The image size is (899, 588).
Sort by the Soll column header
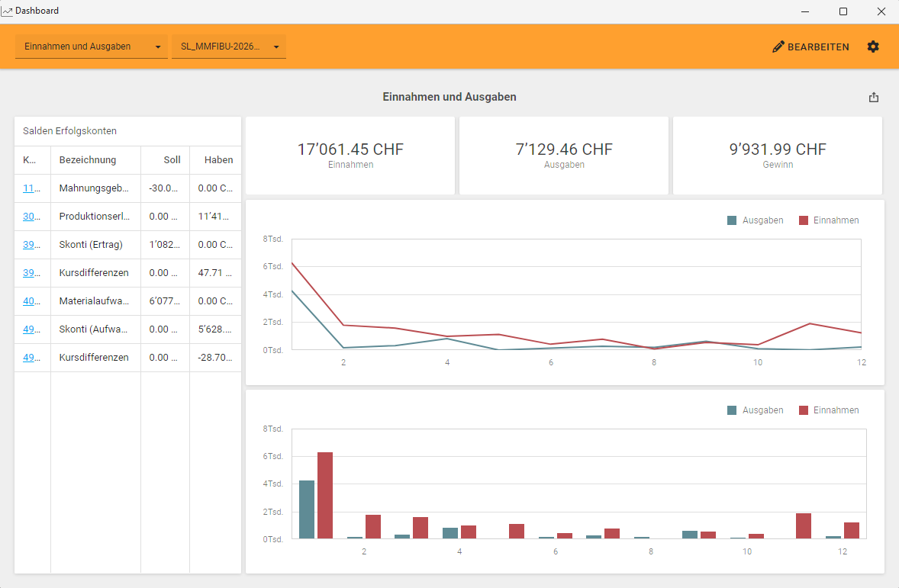(x=172, y=160)
